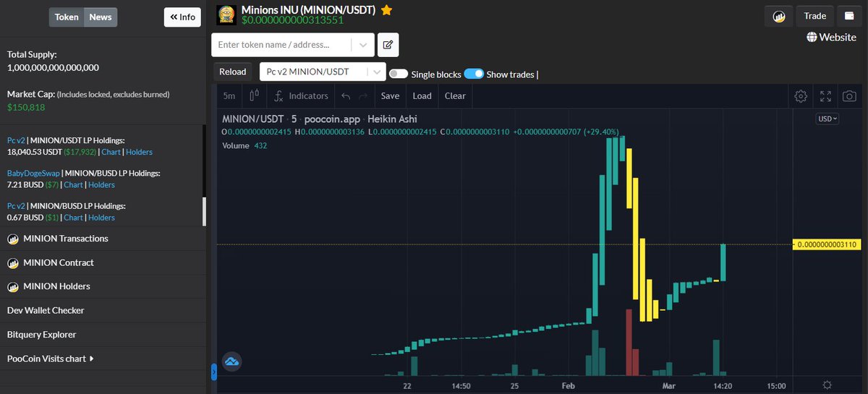Viewport: 868px width, 394px height.
Task: Open Holders link for the 0.67 BUSD holdings
Action: click(101, 218)
